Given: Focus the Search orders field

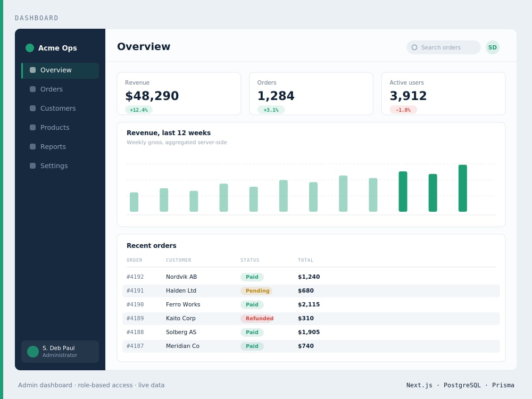Looking at the screenshot, I should tap(444, 47).
